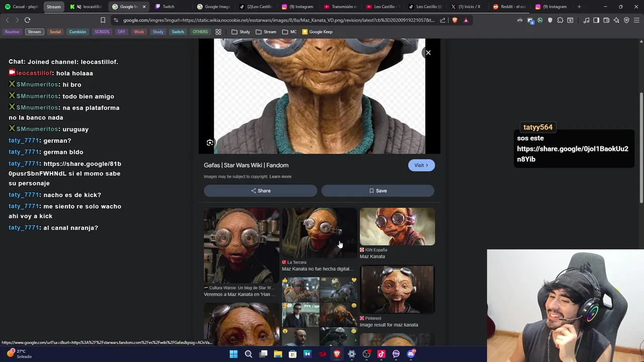Toggle the browser sidebar panel icon
The width and height of the screenshot is (644, 362).
pos(596,20)
